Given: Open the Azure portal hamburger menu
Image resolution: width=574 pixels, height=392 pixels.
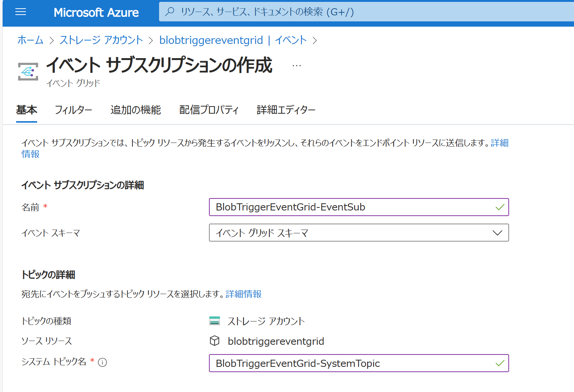Looking at the screenshot, I should (20, 12).
